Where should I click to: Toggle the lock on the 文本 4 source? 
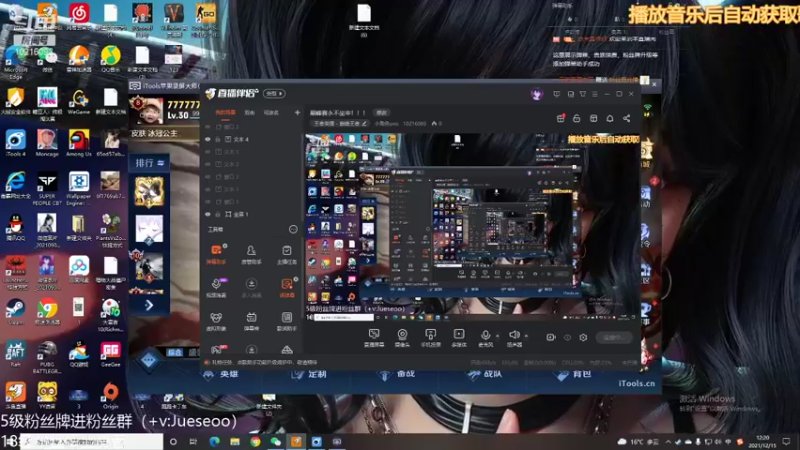(x=218, y=139)
